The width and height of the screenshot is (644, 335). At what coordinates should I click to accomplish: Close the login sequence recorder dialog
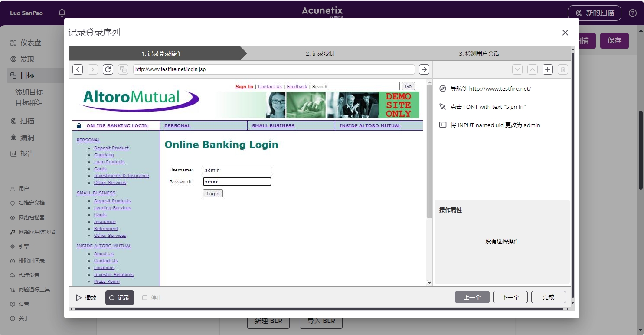click(565, 33)
